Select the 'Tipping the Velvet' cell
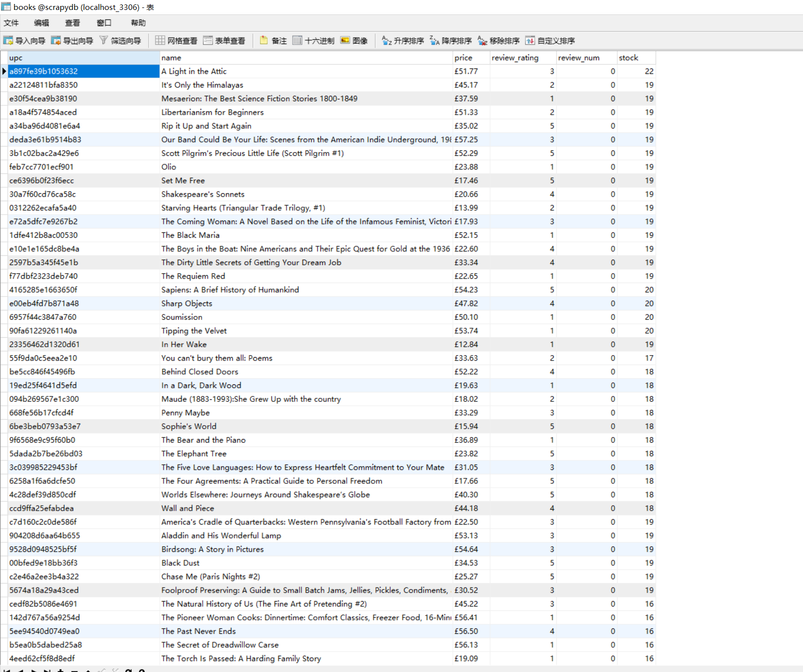Image resolution: width=803 pixels, height=672 pixels. (x=306, y=331)
